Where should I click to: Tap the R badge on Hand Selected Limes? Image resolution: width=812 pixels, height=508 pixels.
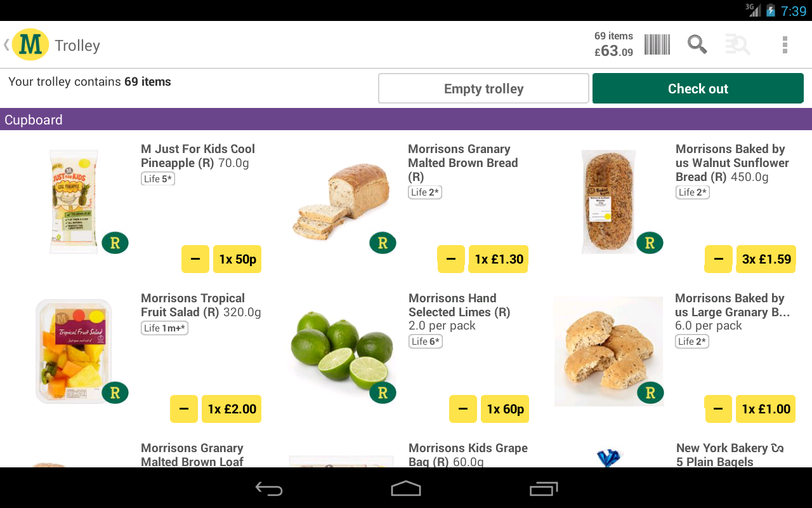coord(383,392)
